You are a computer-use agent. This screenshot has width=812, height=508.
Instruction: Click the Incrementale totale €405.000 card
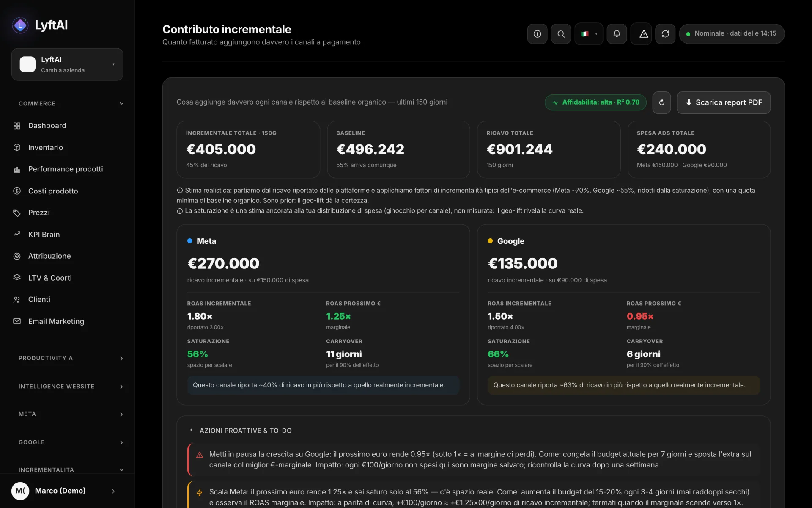248,149
